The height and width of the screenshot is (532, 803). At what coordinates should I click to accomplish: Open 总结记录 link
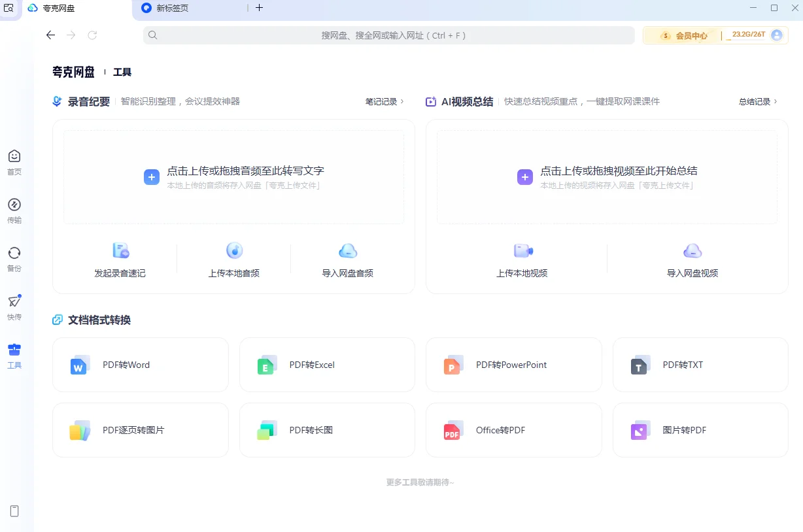pos(758,102)
